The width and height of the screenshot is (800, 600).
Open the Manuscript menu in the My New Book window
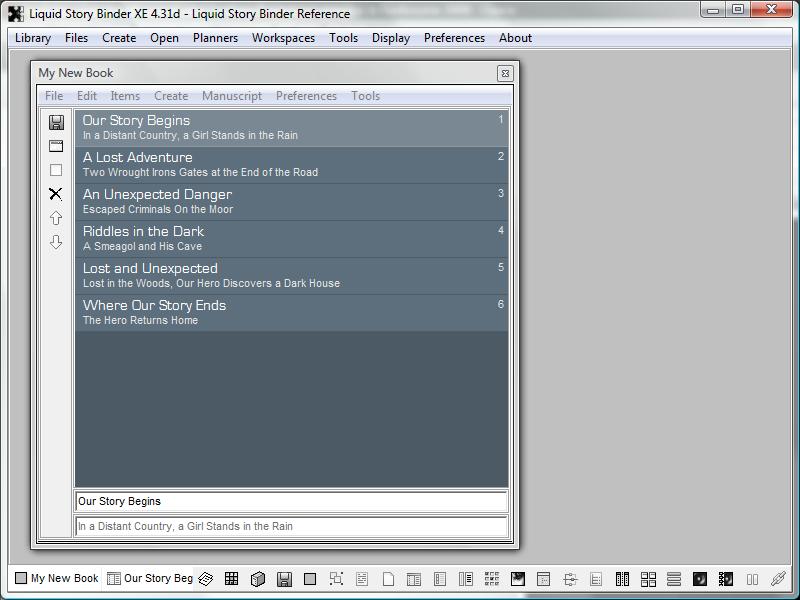click(x=232, y=96)
